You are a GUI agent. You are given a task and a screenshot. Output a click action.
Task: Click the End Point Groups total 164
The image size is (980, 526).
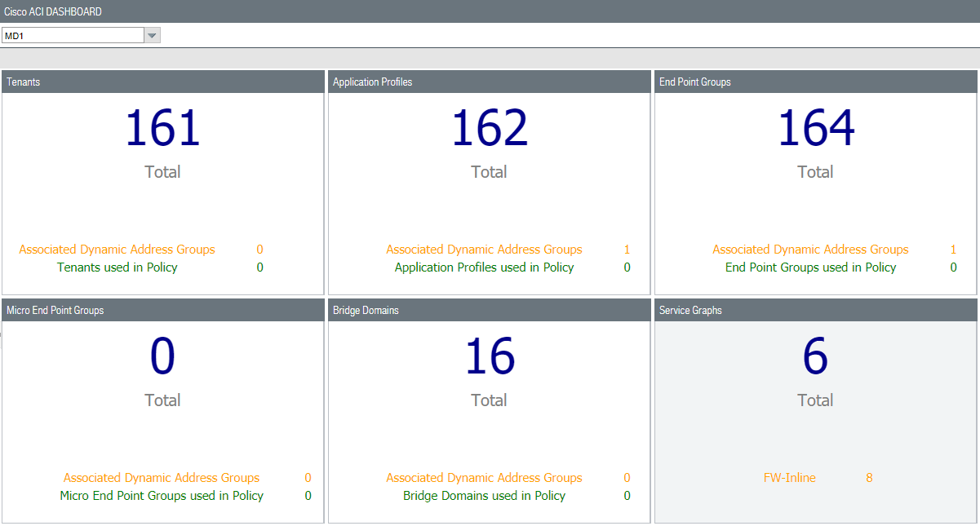click(815, 129)
